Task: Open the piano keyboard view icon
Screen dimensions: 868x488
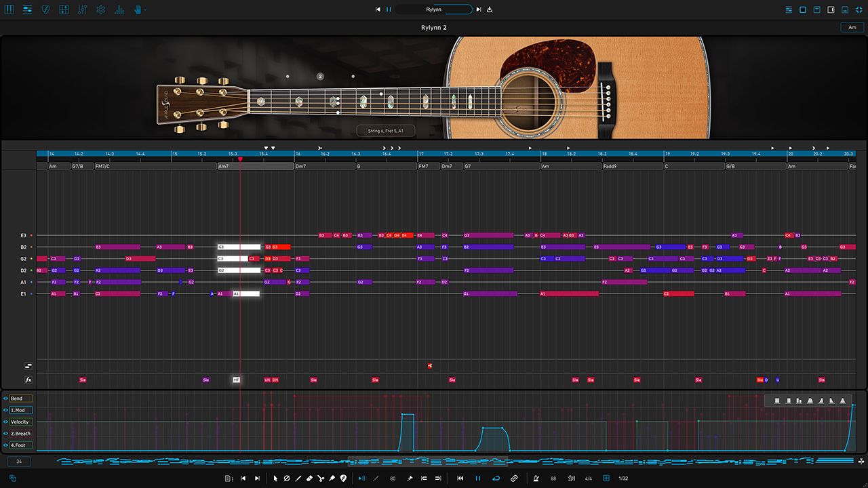Action: (9, 9)
